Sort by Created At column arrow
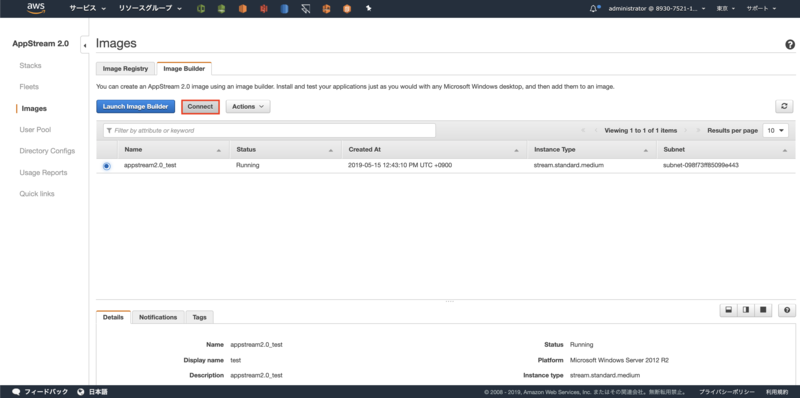 click(516, 151)
